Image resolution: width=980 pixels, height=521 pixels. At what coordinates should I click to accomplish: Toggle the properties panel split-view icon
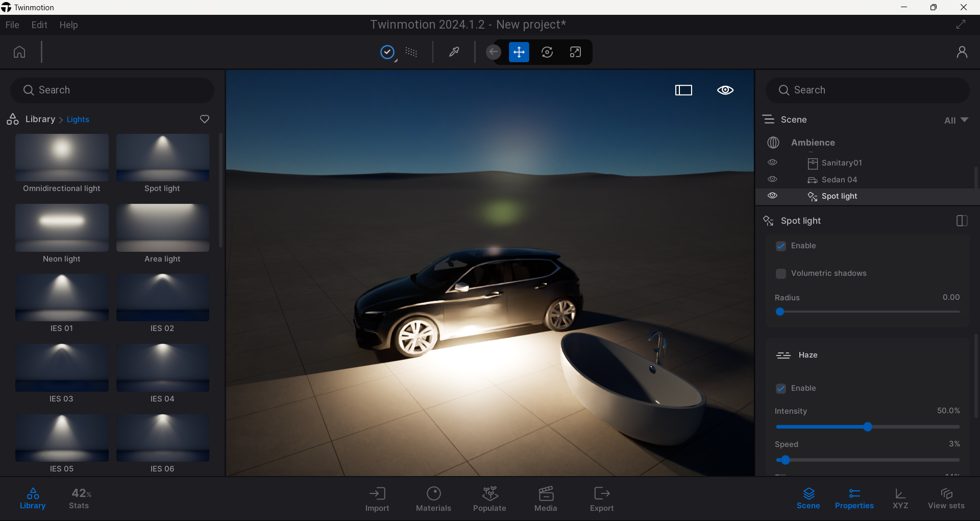(x=962, y=221)
